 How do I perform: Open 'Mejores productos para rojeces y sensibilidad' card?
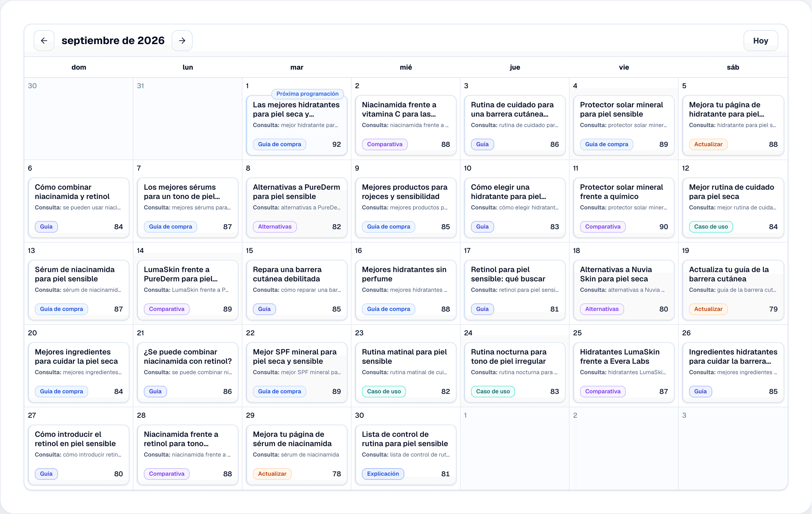tap(406, 207)
